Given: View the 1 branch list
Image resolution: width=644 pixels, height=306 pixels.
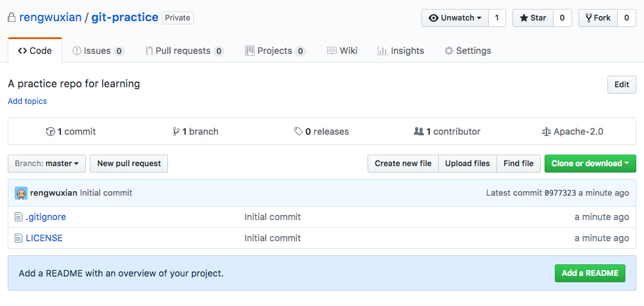Looking at the screenshot, I should (x=196, y=132).
